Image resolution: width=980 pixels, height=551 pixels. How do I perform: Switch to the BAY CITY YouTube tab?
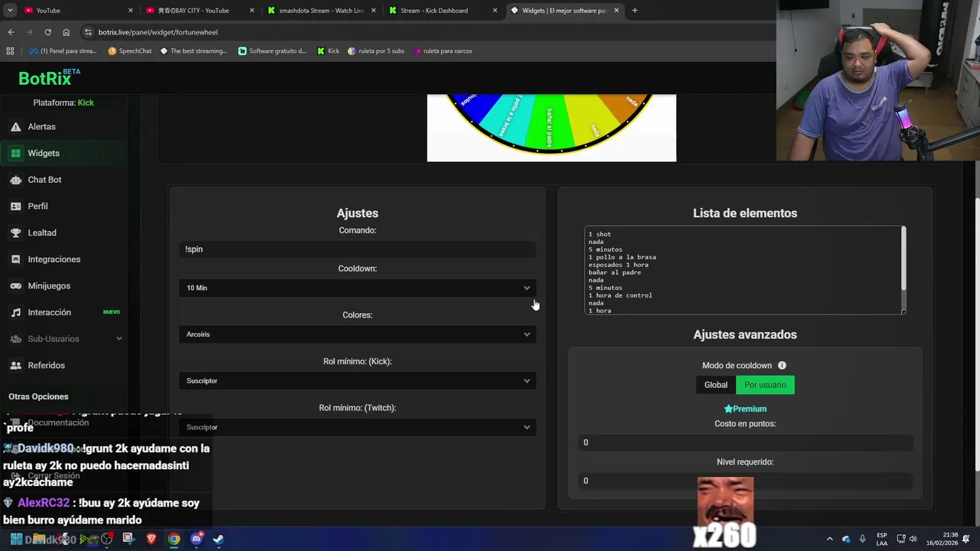199,11
